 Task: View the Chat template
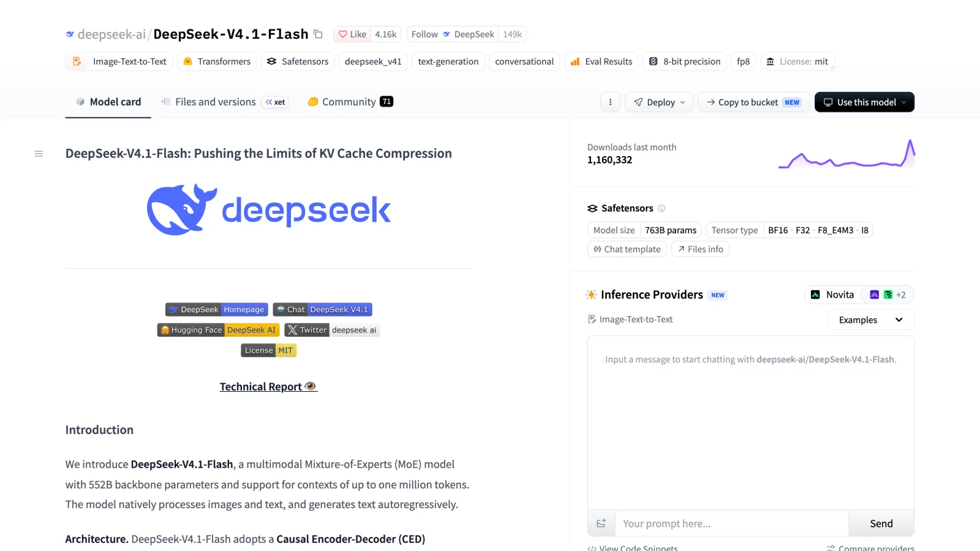[627, 249]
